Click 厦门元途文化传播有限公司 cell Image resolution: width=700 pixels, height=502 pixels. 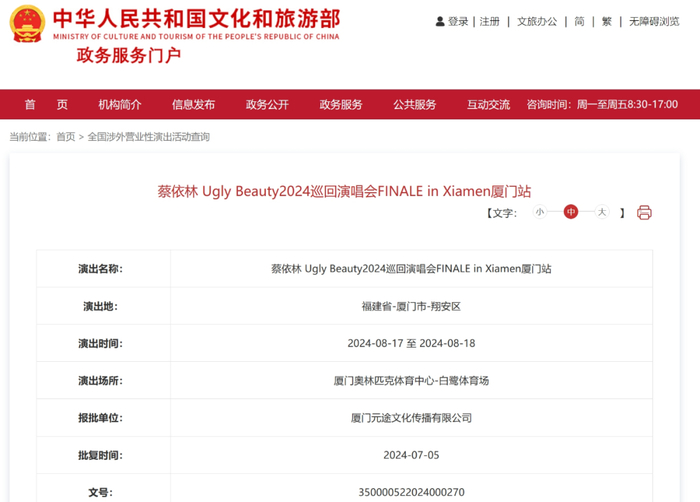(x=411, y=418)
